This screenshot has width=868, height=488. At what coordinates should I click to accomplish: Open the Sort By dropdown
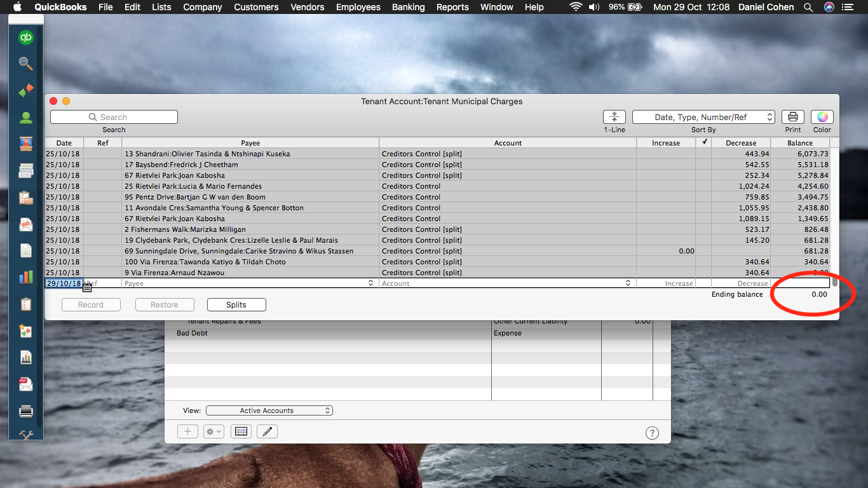pyautogui.click(x=703, y=117)
